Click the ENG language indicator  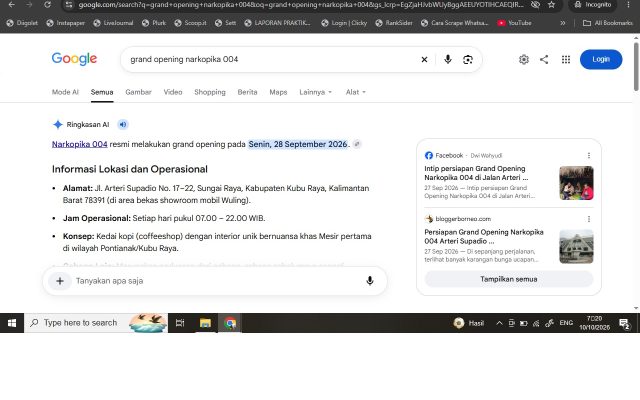point(566,323)
